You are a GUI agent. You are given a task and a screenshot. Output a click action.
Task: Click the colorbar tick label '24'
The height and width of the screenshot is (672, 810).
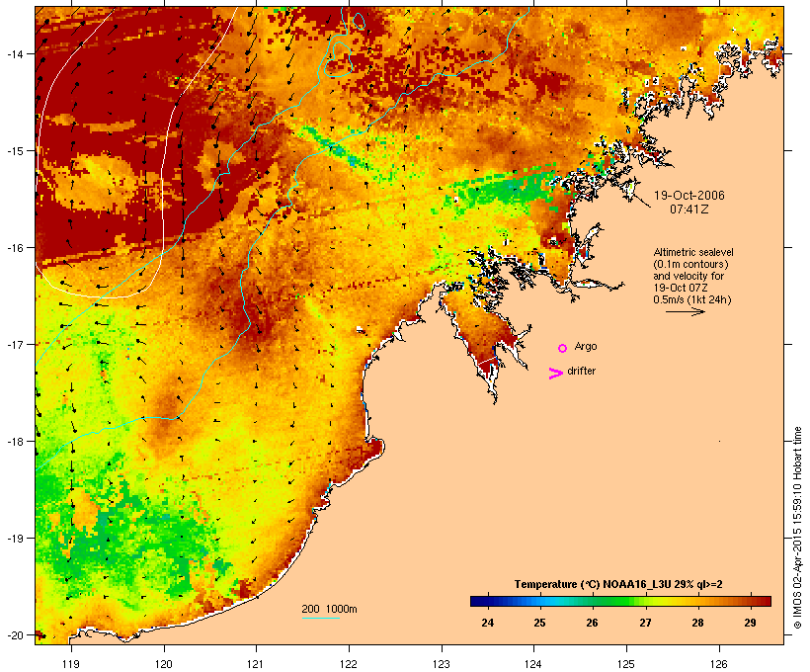487,623
